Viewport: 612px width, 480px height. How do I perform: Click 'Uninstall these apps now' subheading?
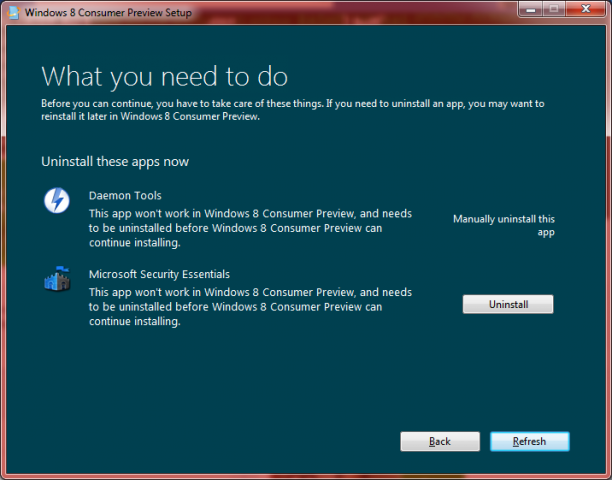point(115,162)
